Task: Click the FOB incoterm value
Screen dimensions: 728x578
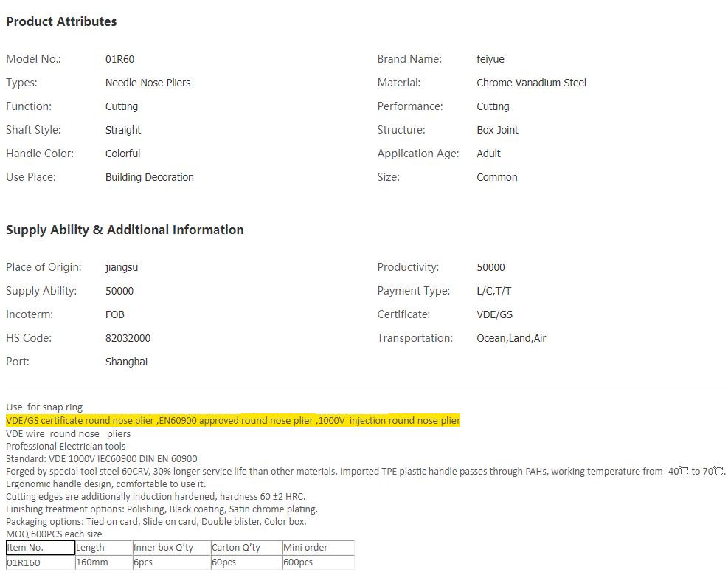Action: pos(115,314)
